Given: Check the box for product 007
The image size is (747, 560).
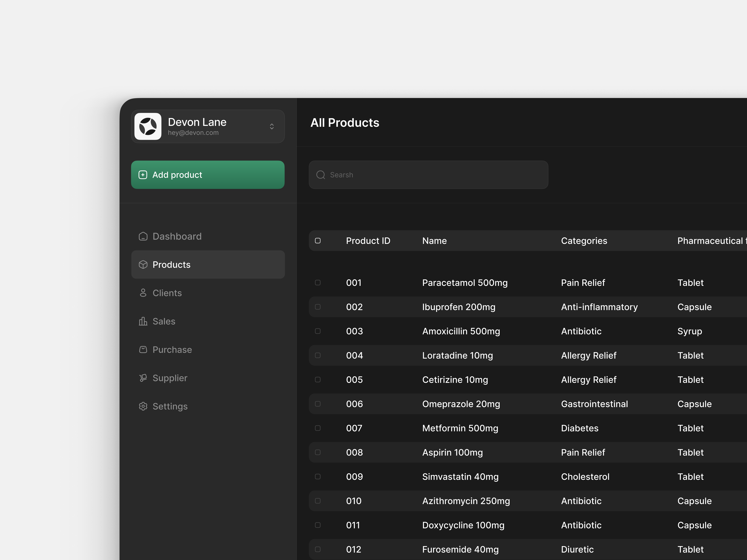Looking at the screenshot, I should pyautogui.click(x=318, y=428).
